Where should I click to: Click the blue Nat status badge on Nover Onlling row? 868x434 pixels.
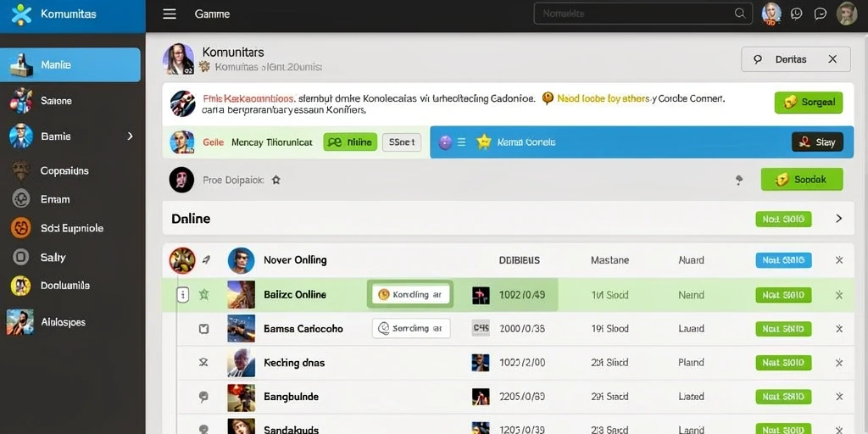pyautogui.click(x=783, y=260)
